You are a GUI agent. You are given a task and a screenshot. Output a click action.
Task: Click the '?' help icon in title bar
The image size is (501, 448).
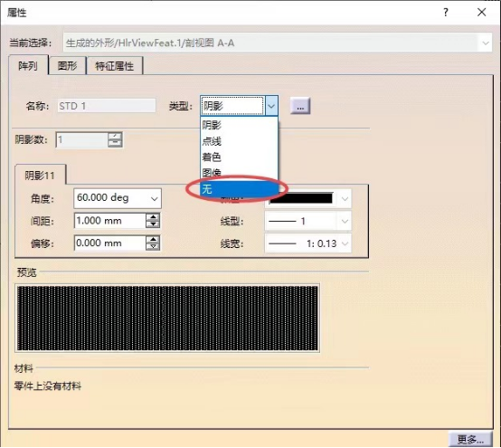[446, 13]
